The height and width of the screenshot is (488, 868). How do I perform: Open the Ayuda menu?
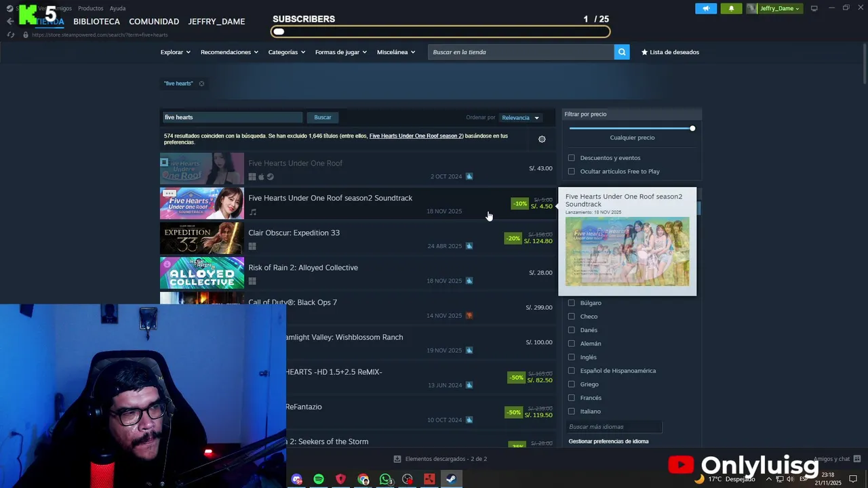(117, 8)
